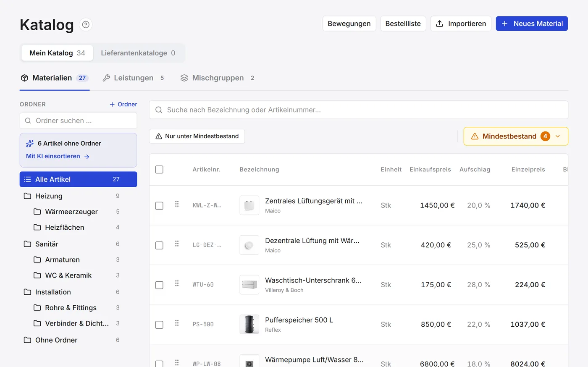Click the Wärmepumpe Luft/Wasser 8... title
Image resolution: width=588 pixels, height=367 pixels.
click(x=314, y=360)
